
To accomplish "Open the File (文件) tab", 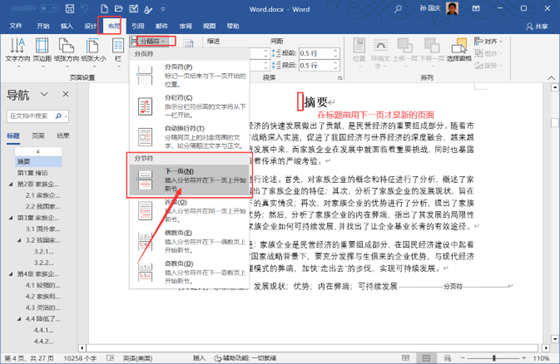I will click(16, 26).
